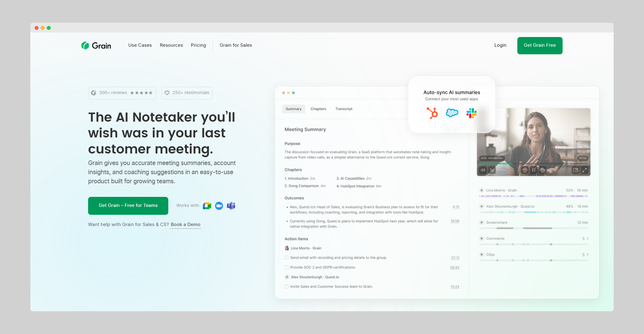
Task: Jump to timestamp 16:56 in Outcomes
Action: tap(455, 221)
